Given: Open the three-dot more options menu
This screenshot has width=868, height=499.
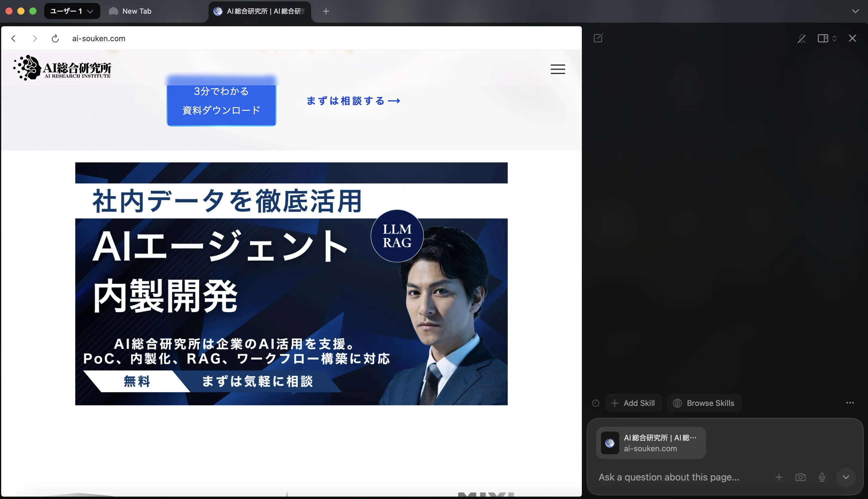Looking at the screenshot, I should (x=850, y=403).
